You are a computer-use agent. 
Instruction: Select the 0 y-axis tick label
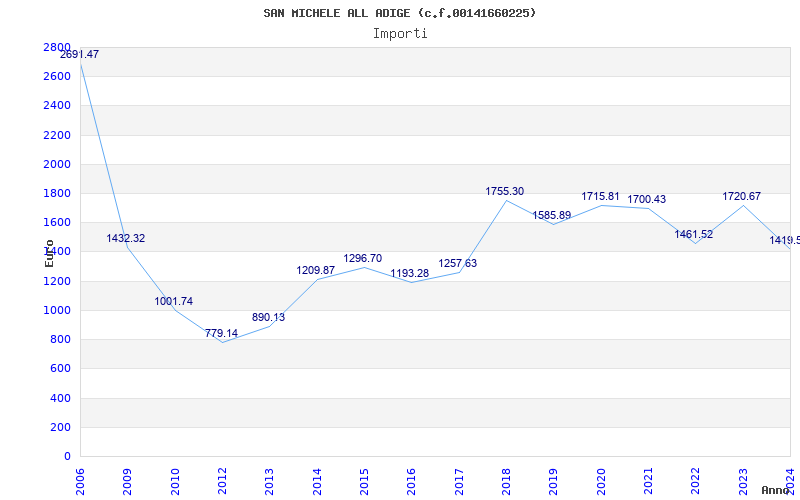[67, 456]
